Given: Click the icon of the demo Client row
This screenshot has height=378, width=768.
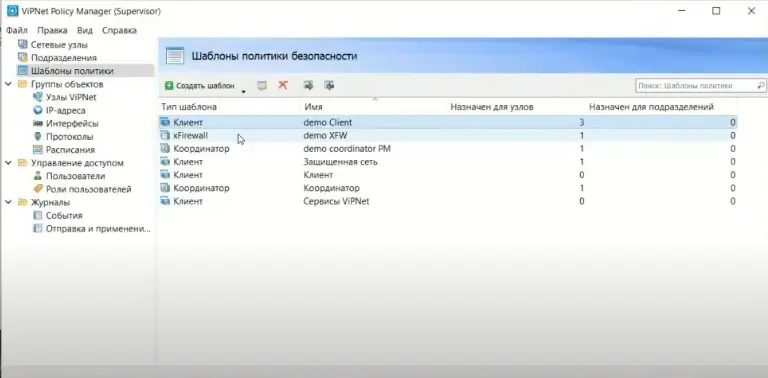Looking at the screenshot, I should [165, 122].
